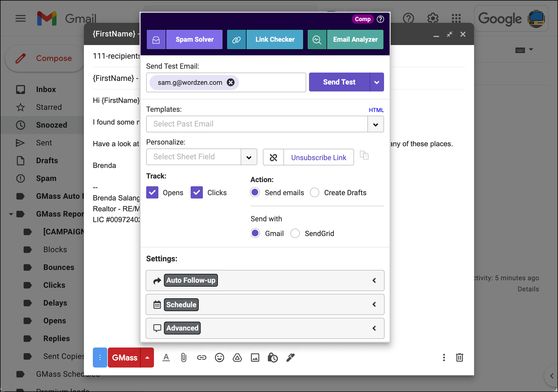Open the Gmail main menu hamburger icon
Screen dimensions: 558x392
20,19
